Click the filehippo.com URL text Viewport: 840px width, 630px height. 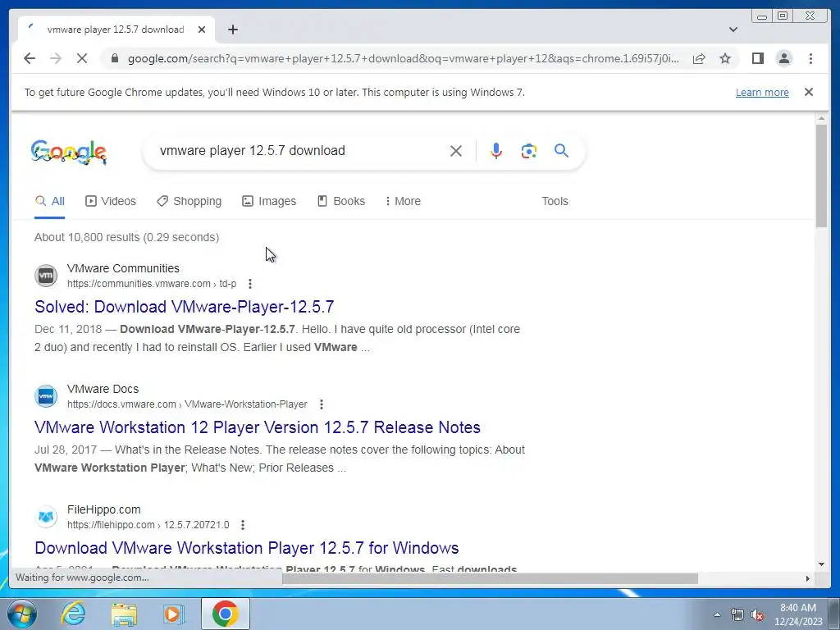(148, 525)
